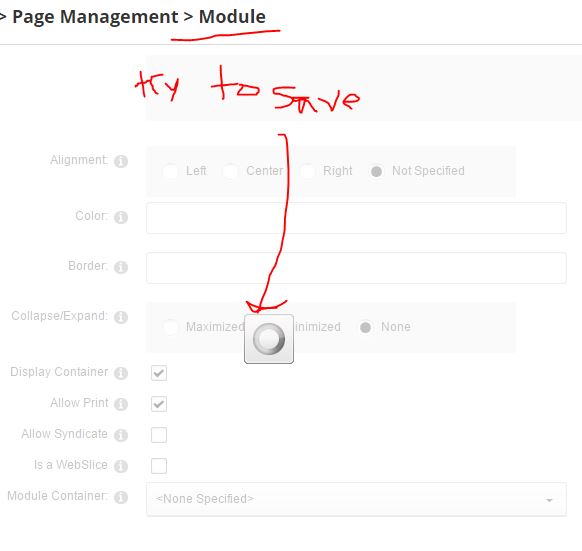Viewport: 582px width, 551px height.
Task: Click into the Border input field
Action: pos(356,268)
